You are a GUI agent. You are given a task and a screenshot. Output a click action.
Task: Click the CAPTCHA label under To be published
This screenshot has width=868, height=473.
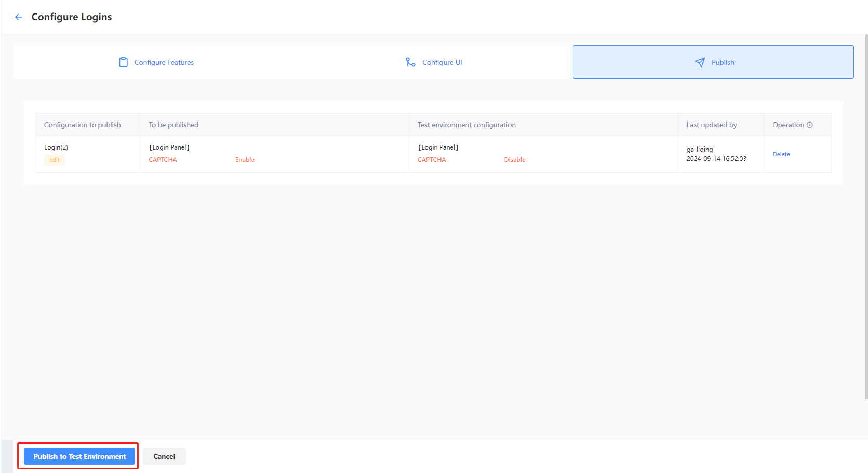coord(163,160)
